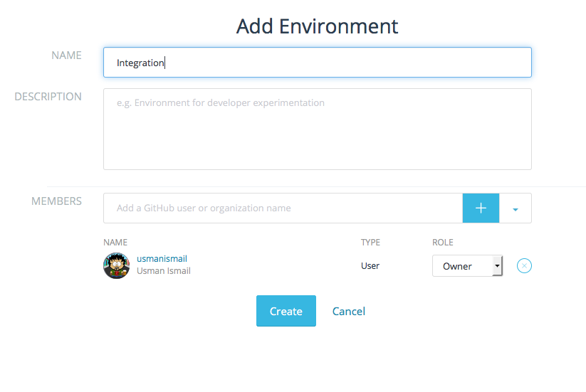Click the ROLE column header
This screenshot has height=392, width=586.
pyautogui.click(x=443, y=243)
